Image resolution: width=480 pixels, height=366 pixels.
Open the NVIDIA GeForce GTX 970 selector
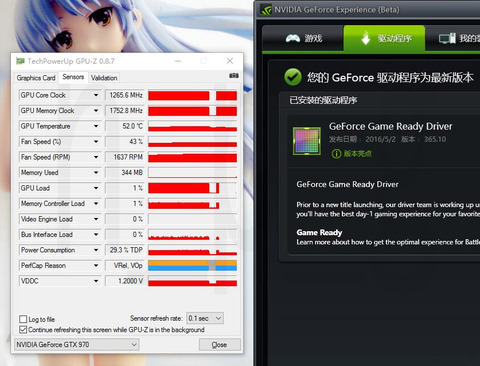[x=77, y=345]
